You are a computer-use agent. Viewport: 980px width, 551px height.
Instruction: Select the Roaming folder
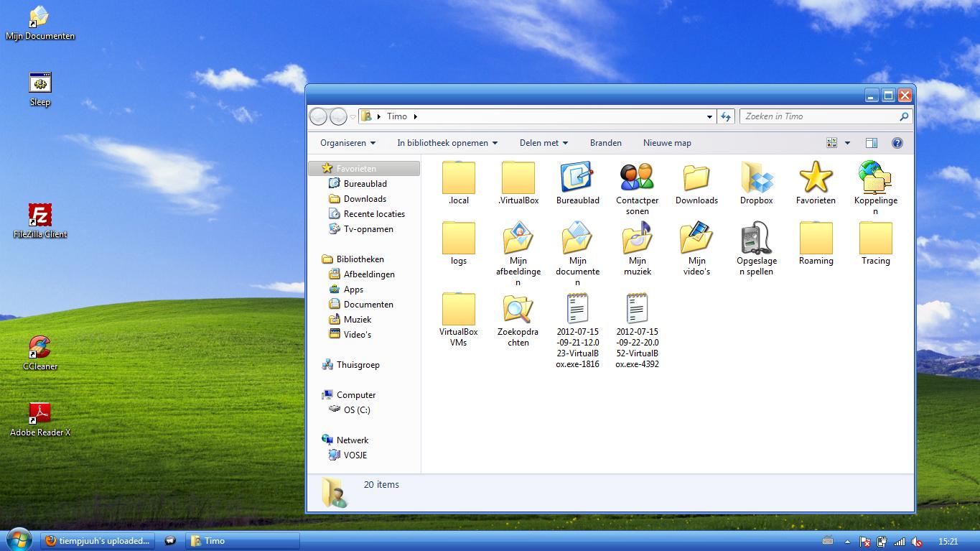coord(816,243)
